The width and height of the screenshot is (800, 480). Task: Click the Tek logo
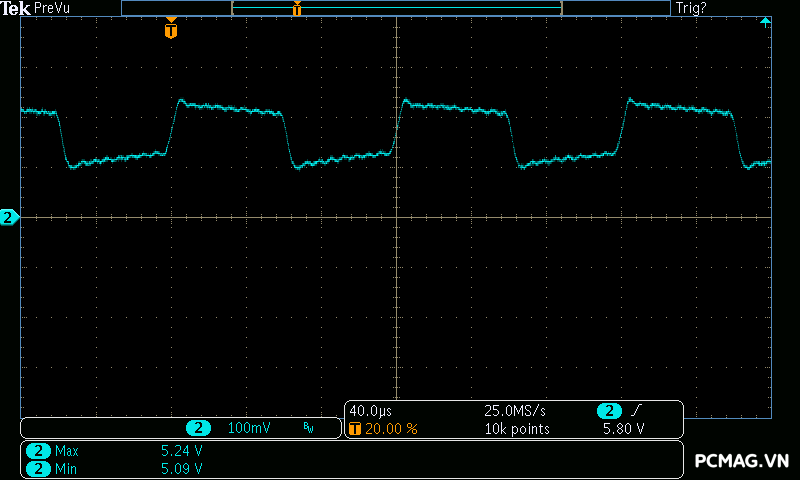pyautogui.click(x=15, y=8)
